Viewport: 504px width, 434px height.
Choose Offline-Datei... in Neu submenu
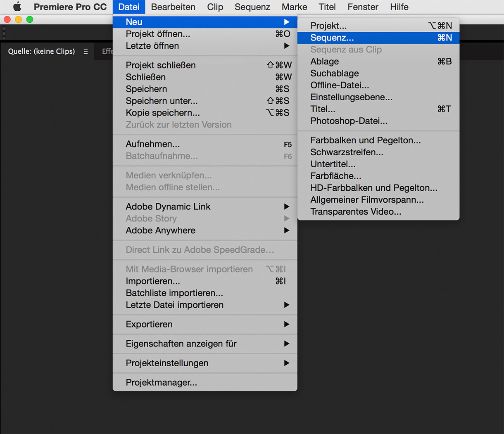tap(378, 85)
